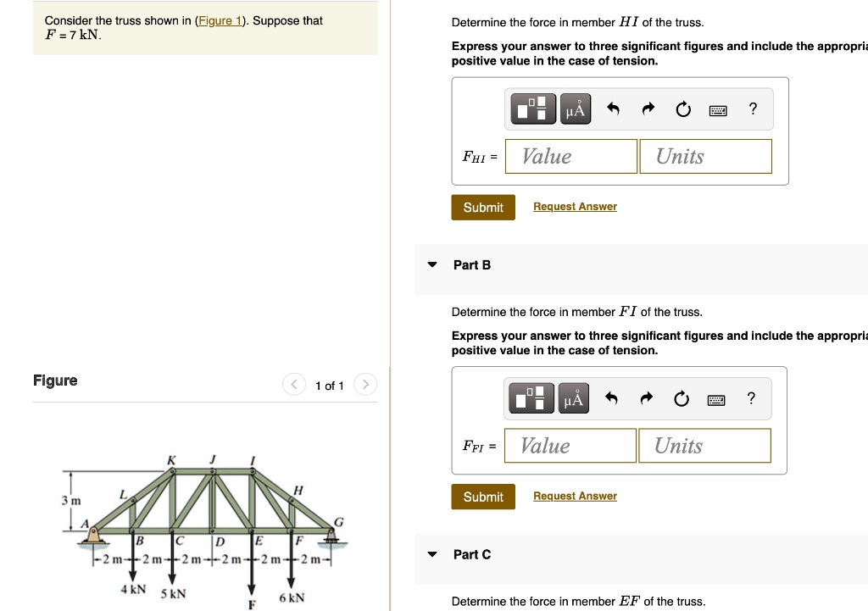The height and width of the screenshot is (611, 868).
Task: Open the keyboard shortcuts icon in Part A
Action: point(717,108)
